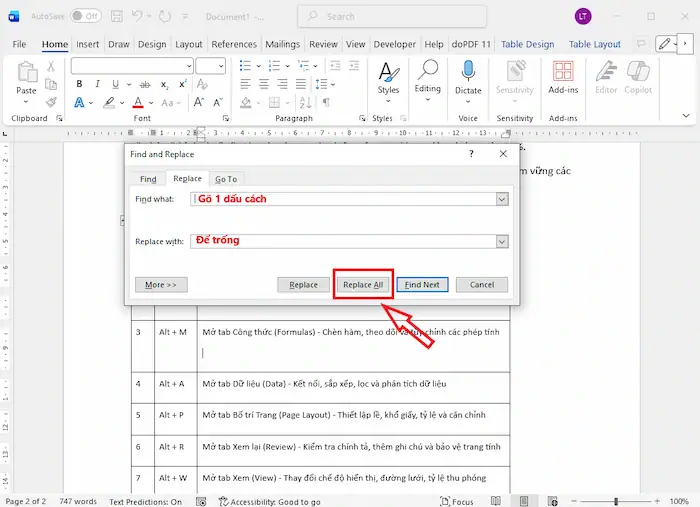Toggle Focus mode in status bar
The height and width of the screenshot is (507, 700).
(456, 501)
